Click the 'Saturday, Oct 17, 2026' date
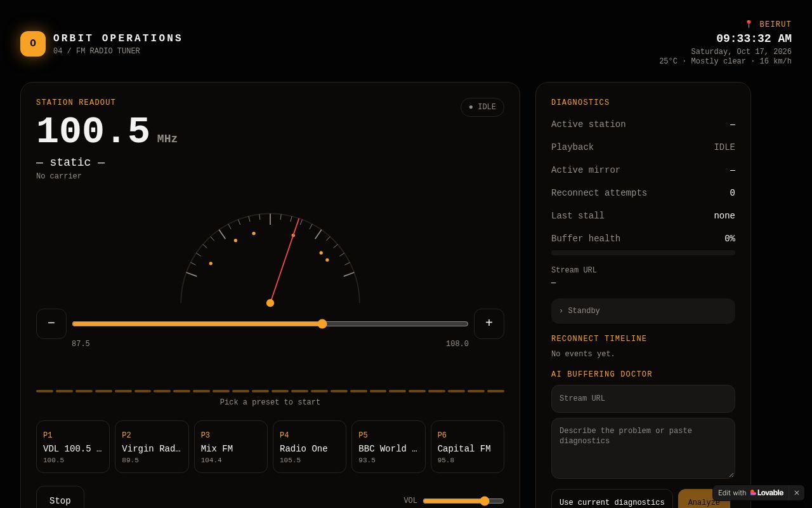Screen dimensions: 812x508 tap(741, 52)
